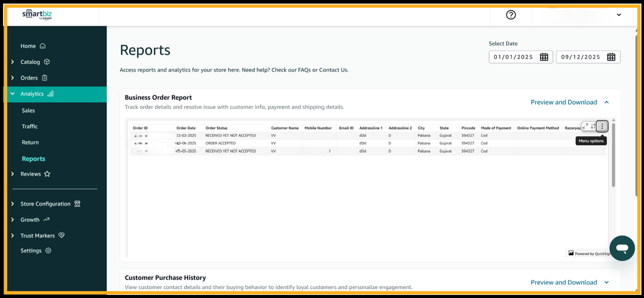
Task: Go to Home in the sidebar
Action: [x=28, y=46]
